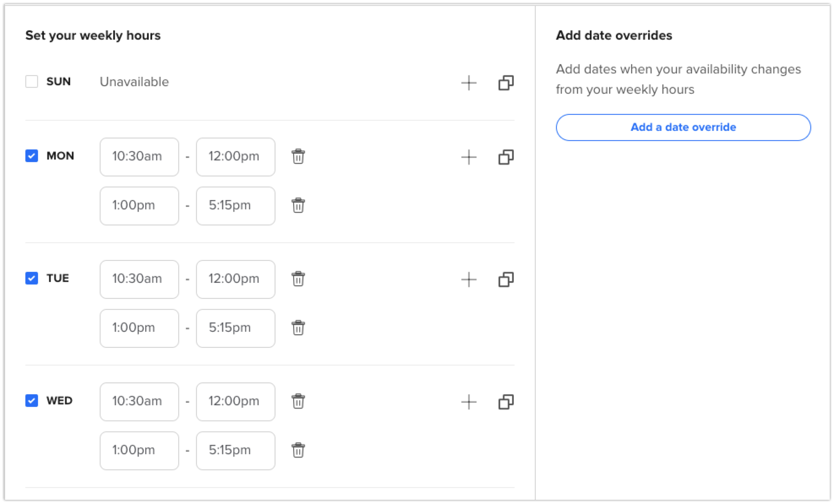Uncheck the MON availability checkbox

32,156
